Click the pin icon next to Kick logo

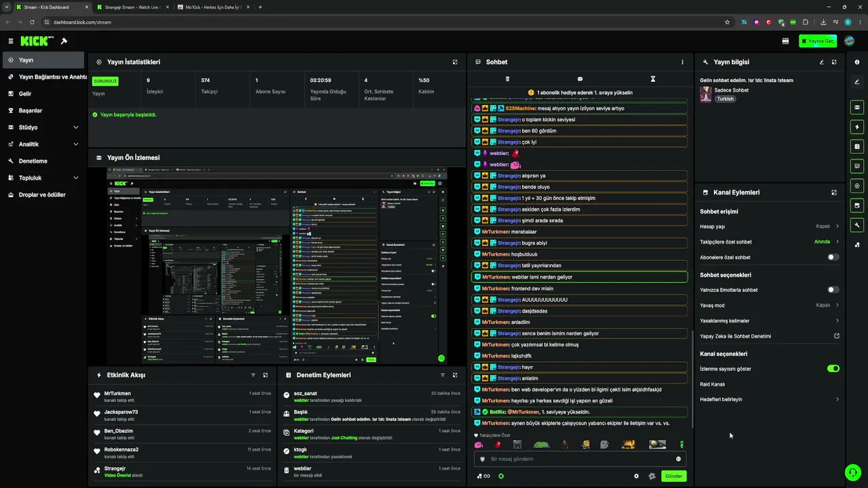pos(64,41)
